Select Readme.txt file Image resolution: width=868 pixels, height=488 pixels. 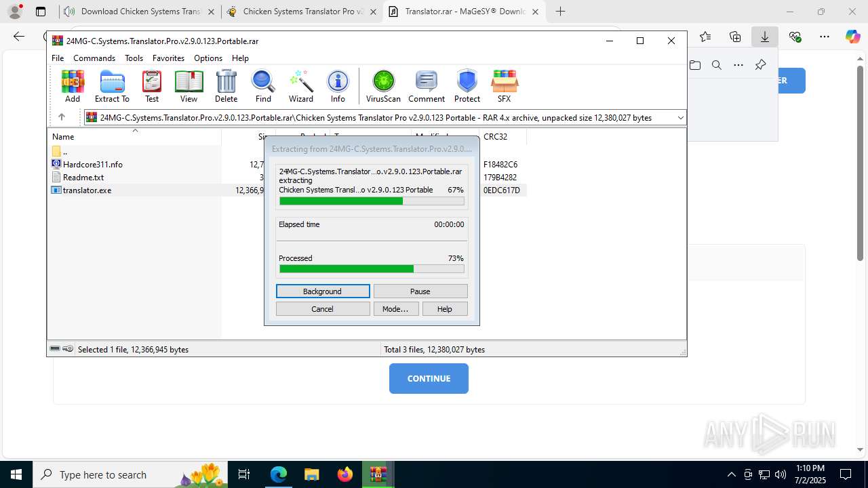pos(77,178)
